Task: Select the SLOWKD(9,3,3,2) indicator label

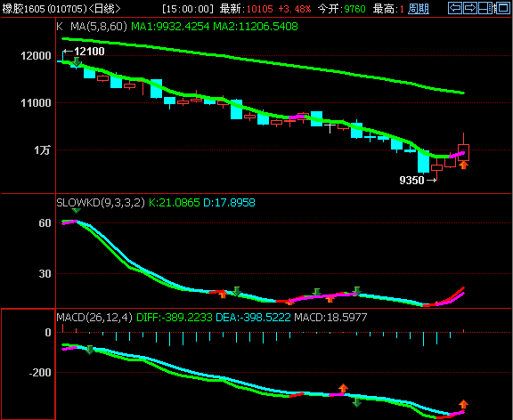Action: point(101,202)
